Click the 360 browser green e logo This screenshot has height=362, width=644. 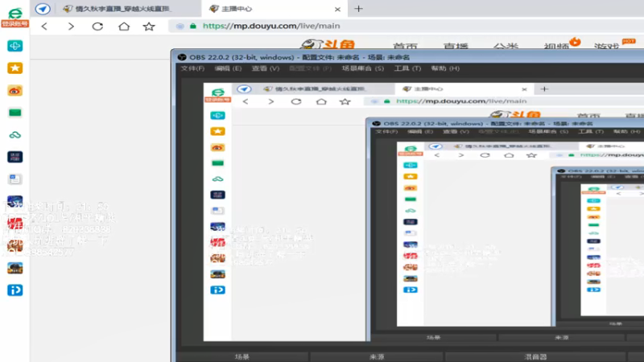point(14,13)
